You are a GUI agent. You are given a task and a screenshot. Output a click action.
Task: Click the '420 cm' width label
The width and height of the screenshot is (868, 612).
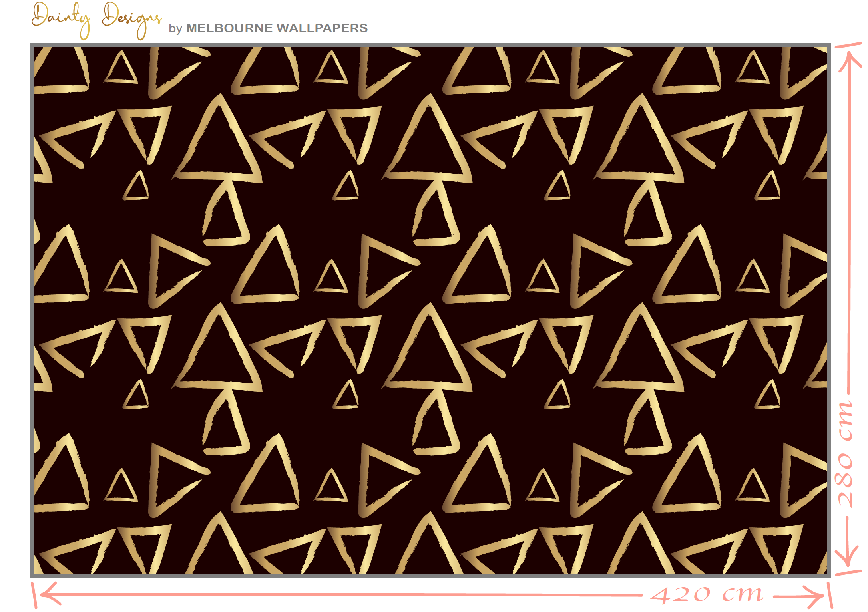tap(707, 594)
